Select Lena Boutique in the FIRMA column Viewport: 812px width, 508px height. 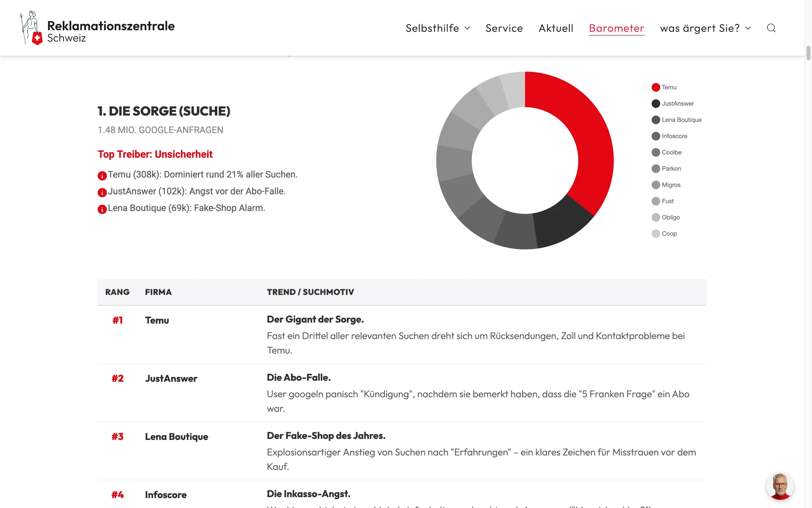pos(177,437)
